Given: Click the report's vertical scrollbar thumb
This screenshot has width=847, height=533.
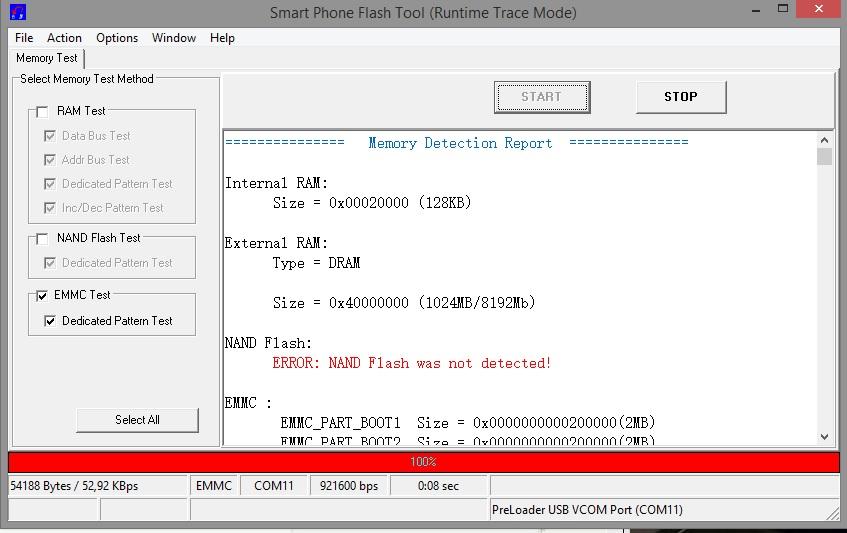Looking at the screenshot, I should 824,157.
